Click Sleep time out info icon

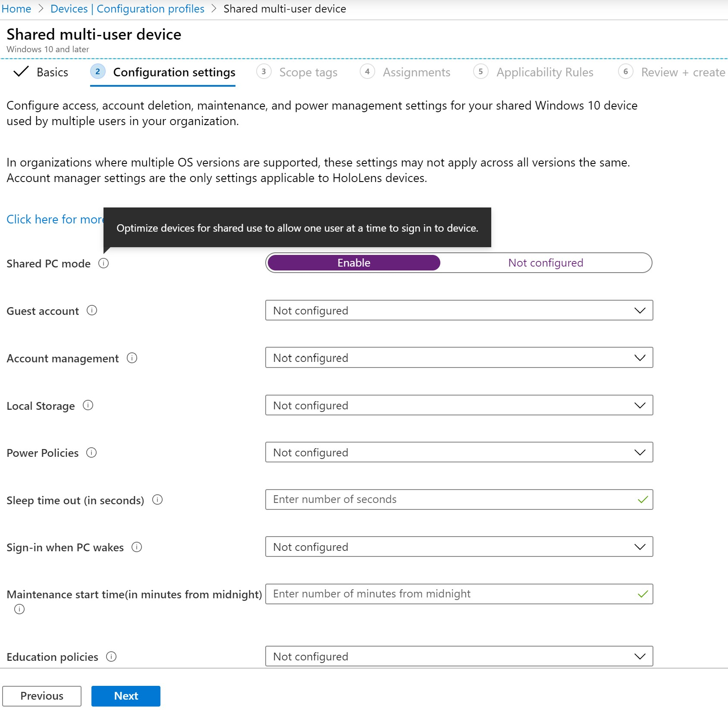tap(157, 500)
